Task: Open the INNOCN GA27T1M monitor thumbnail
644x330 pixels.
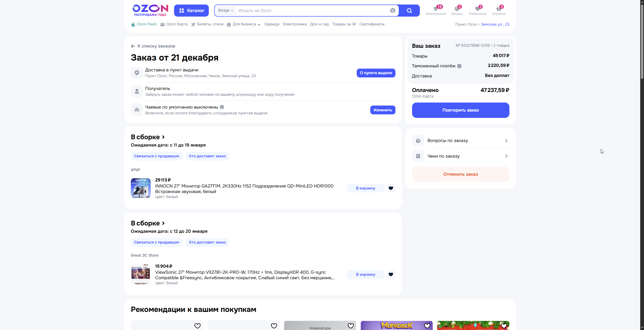Action: coord(141,188)
